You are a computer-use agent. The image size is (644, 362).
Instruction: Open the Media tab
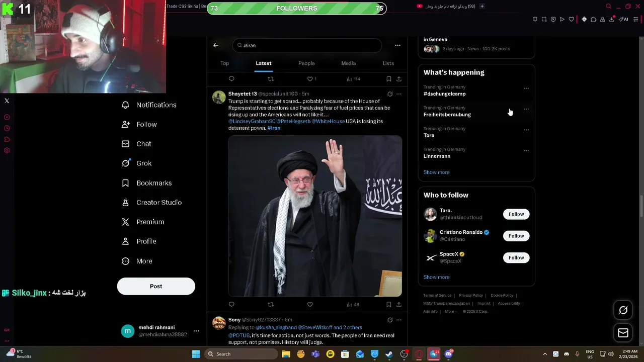(348, 63)
